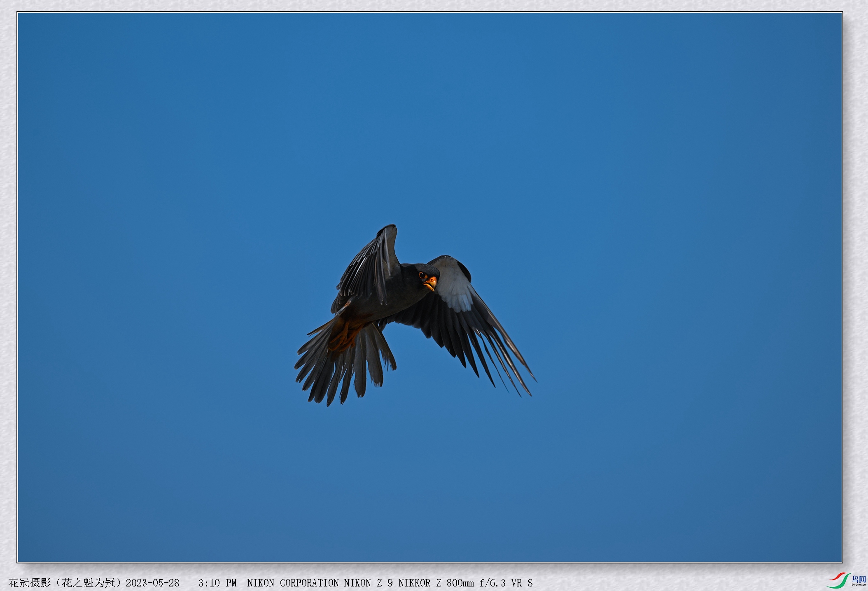Click the NIKKOR Z 800mm lens text

coord(436,583)
